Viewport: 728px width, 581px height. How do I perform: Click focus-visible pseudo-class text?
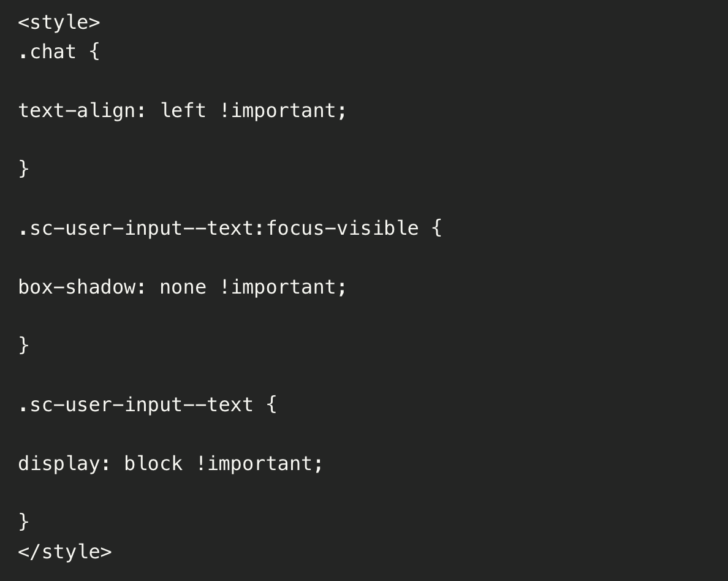pyautogui.click(x=342, y=228)
